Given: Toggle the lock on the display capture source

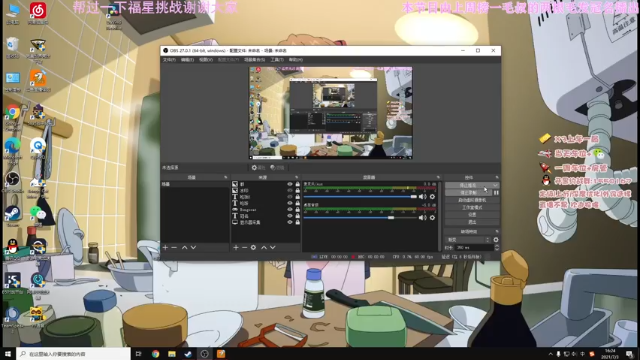Looking at the screenshot, I should coord(298,222).
